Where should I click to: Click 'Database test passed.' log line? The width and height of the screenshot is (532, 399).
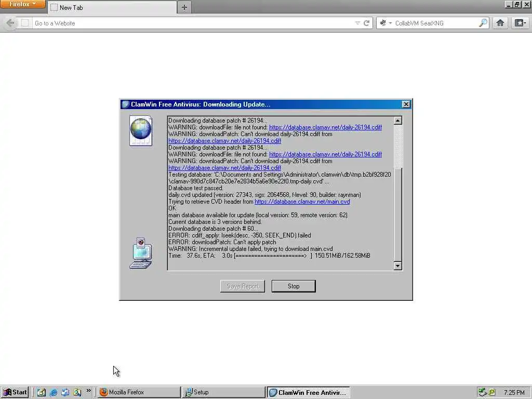[x=196, y=188]
